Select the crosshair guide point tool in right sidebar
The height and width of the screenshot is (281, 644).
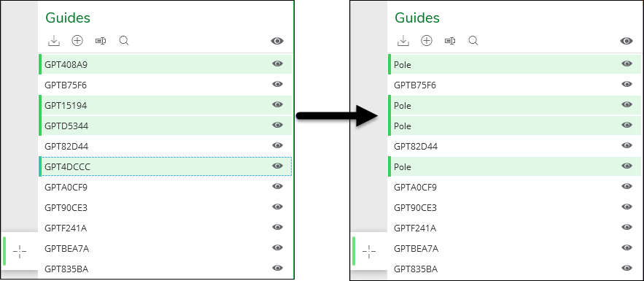pyautogui.click(x=369, y=251)
